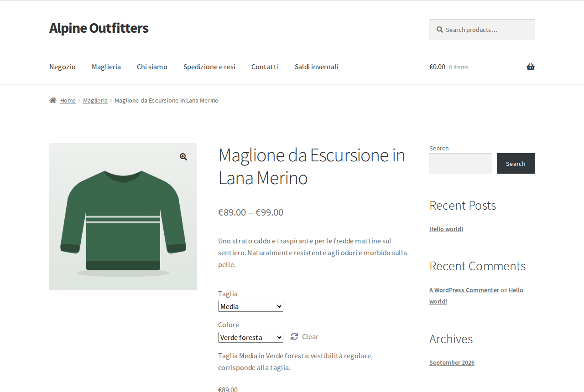The height and width of the screenshot is (392, 584).
Task: Open the green sweater product image
Action: [123, 217]
